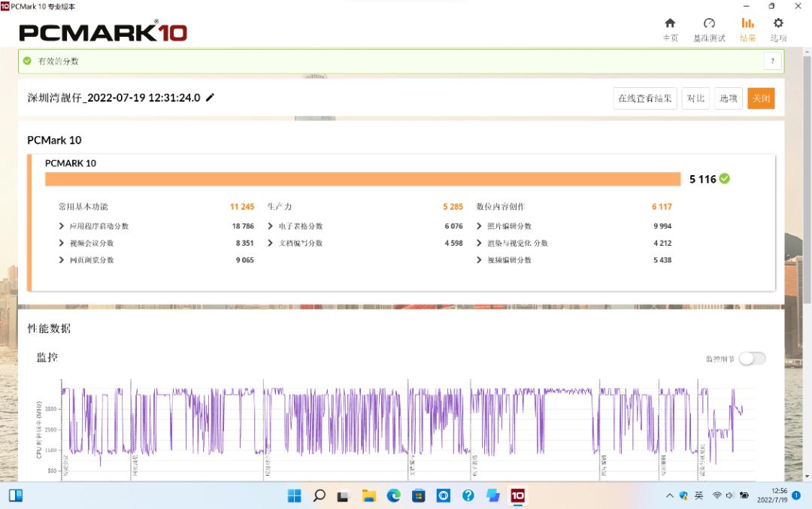
Task: Click the question mark help button
Action: (772, 61)
